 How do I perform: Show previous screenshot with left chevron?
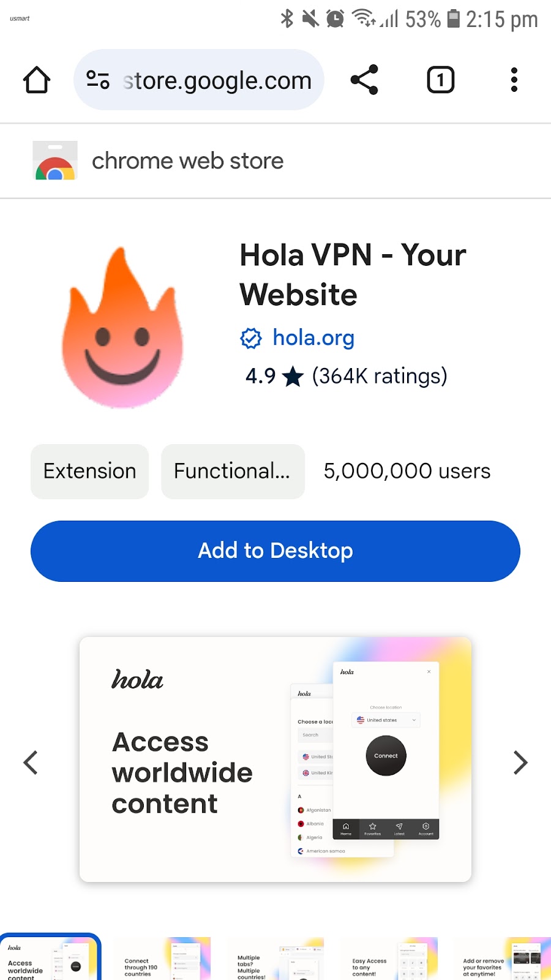tap(31, 763)
